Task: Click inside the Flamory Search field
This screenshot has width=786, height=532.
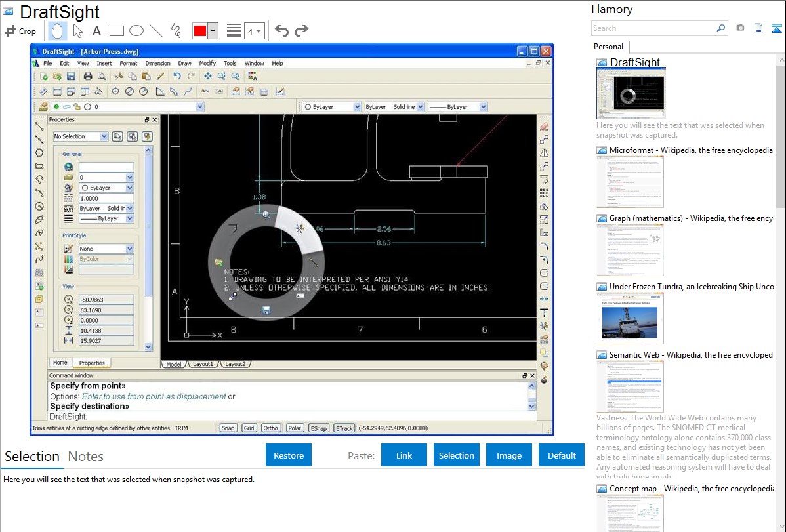Action: [x=653, y=28]
